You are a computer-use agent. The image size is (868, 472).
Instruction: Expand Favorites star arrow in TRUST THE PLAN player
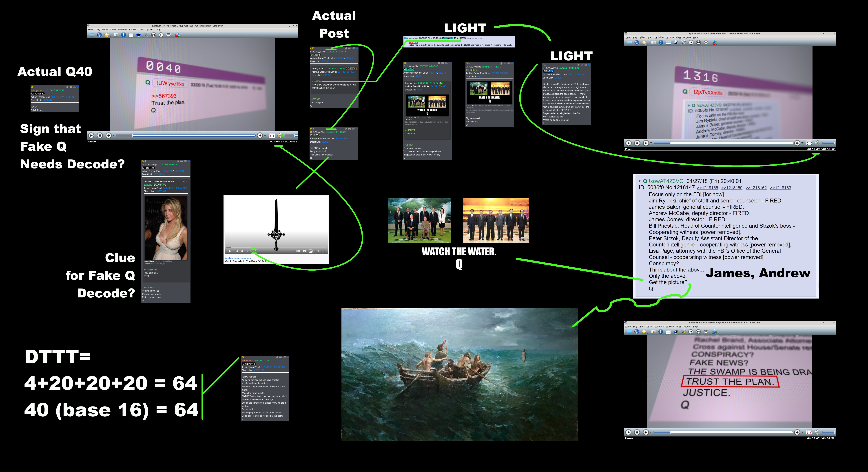[647, 333]
